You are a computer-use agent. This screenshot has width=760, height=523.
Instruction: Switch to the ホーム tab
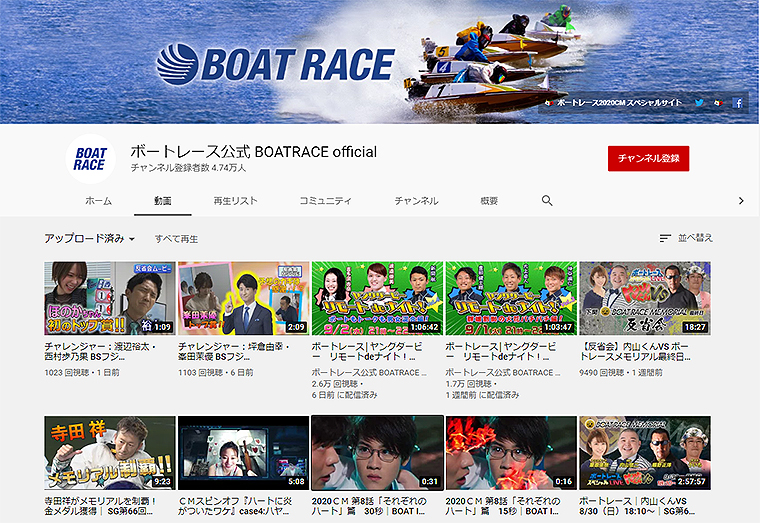98,201
